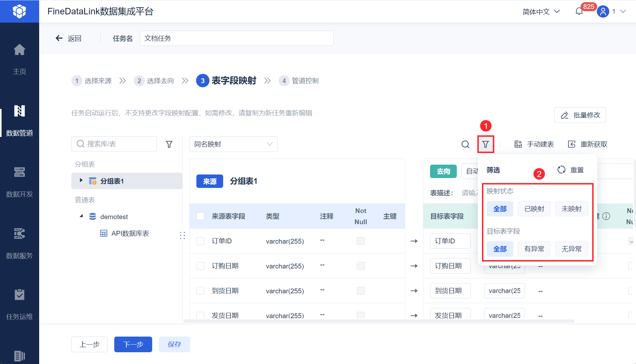Click the 重置 reset icon

(x=561, y=170)
